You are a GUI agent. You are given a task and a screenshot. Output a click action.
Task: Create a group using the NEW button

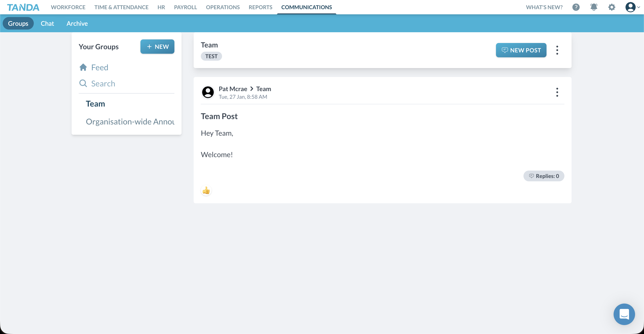157,47
